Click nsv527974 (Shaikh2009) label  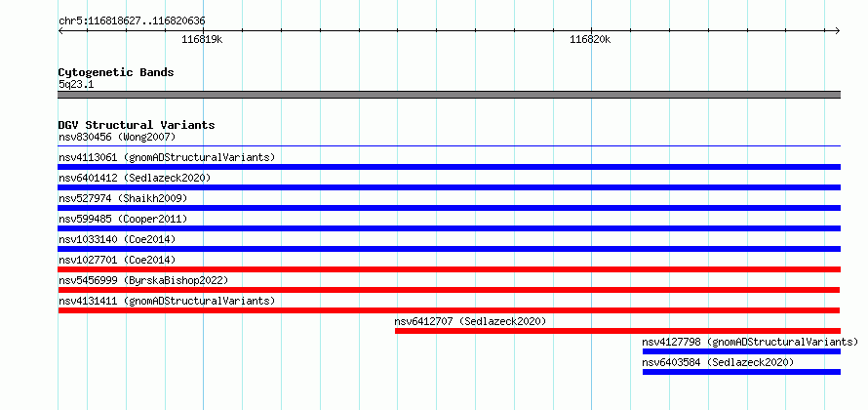coord(123,198)
